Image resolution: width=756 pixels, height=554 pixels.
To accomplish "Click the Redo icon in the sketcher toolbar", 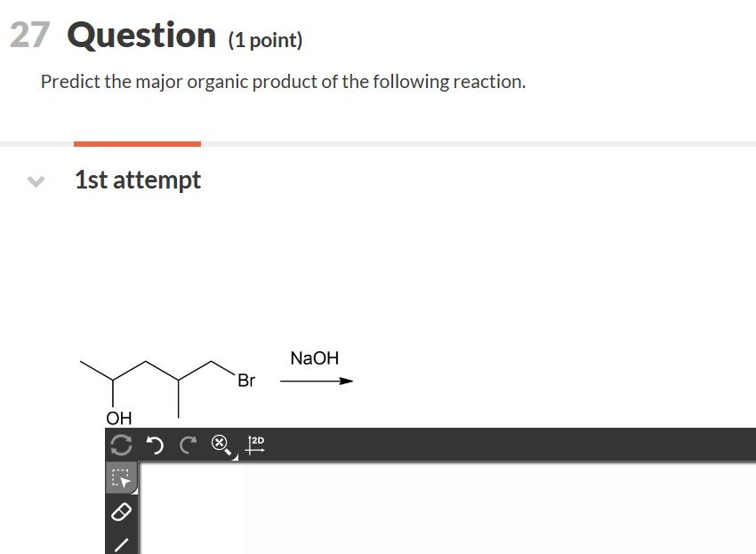I will 187,445.
